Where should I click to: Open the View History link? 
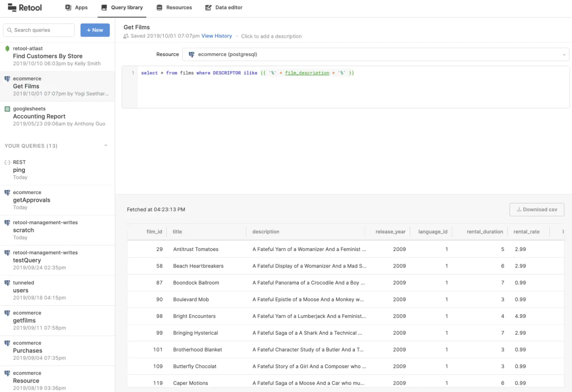coord(217,36)
